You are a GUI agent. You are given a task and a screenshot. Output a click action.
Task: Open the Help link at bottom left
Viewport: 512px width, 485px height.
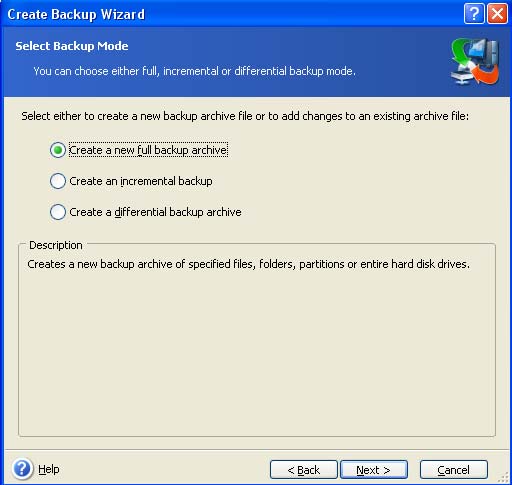point(49,469)
